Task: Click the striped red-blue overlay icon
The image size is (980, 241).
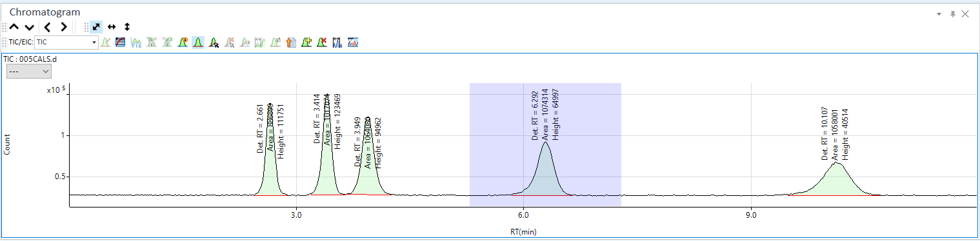Action: 120,43
